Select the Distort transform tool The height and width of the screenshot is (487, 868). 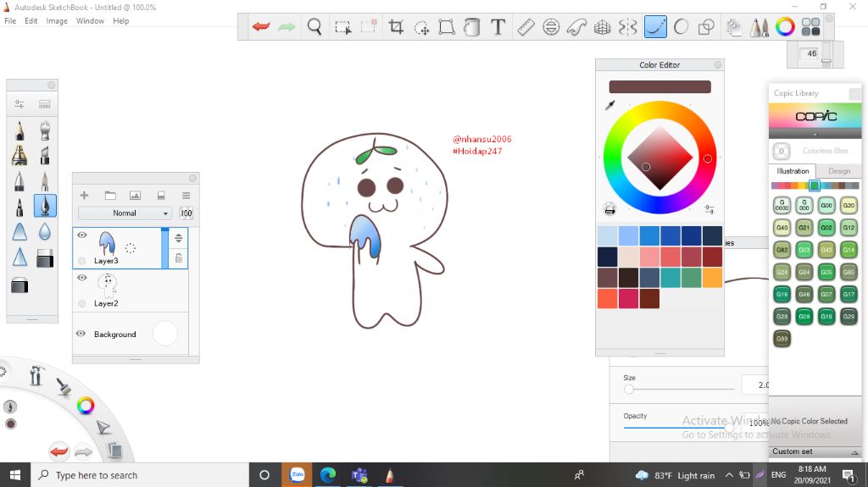[x=447, y=26]
